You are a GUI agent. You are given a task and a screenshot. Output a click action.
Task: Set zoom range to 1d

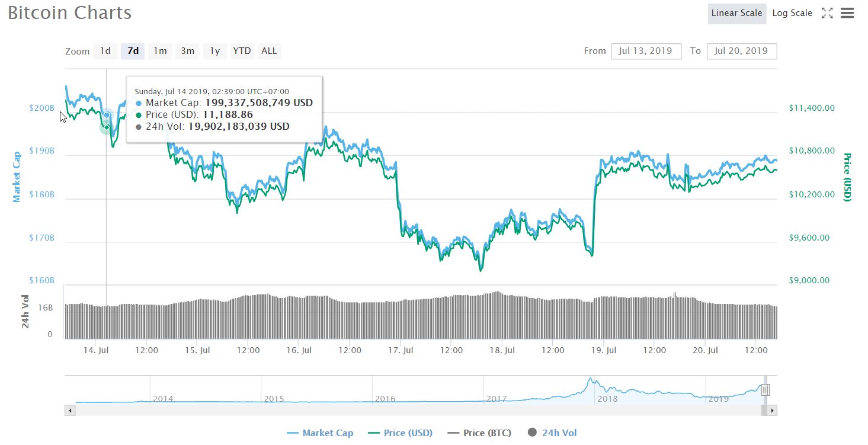pyautogui.click(x=105, y=51)
